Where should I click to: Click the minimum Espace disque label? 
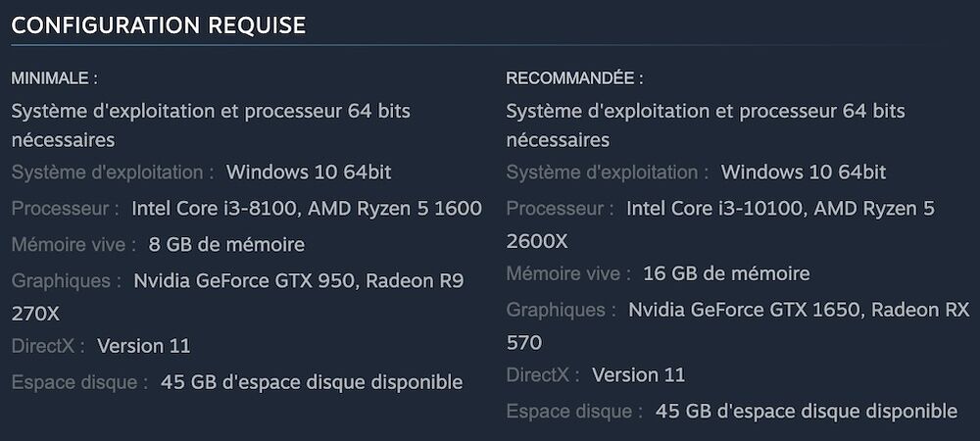pos(79,382)
